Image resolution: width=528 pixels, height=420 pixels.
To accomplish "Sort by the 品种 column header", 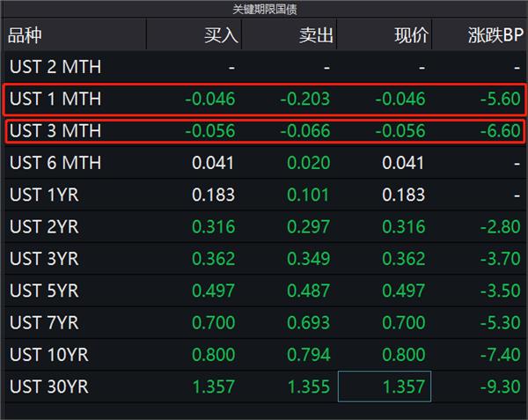I will tap(25, 35).
